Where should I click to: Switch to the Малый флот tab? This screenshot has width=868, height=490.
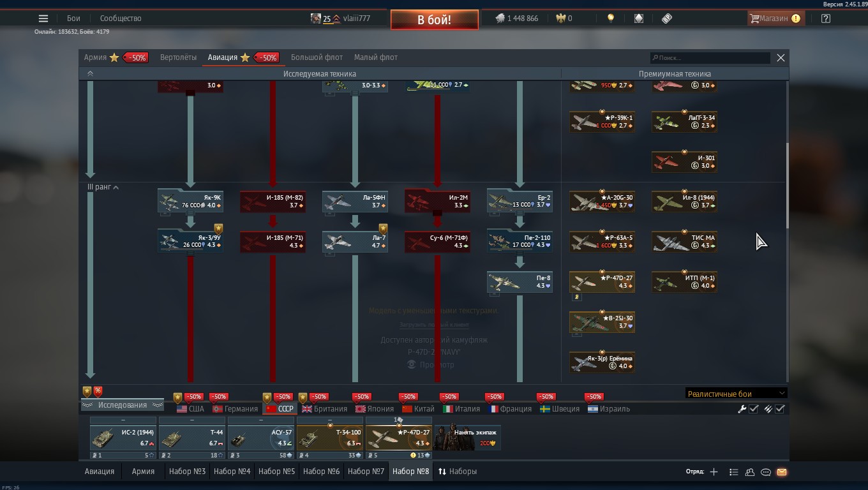(x=375, y=57)
